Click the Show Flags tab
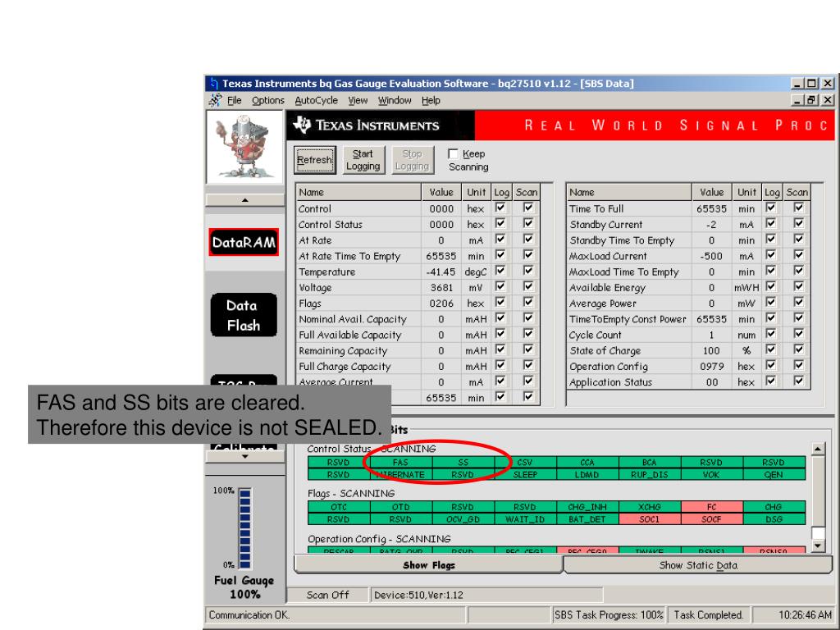 click(x=428, y=565)
